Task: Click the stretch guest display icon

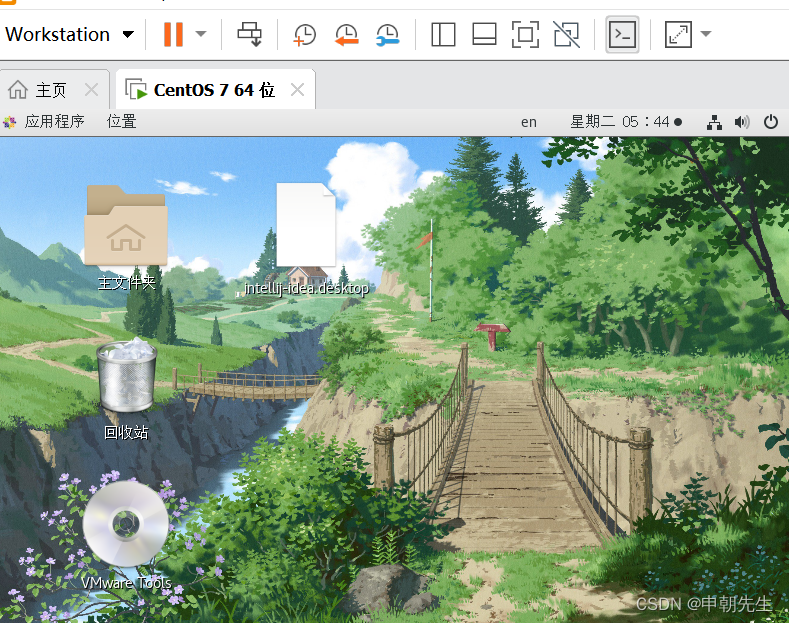Action: 678,34
